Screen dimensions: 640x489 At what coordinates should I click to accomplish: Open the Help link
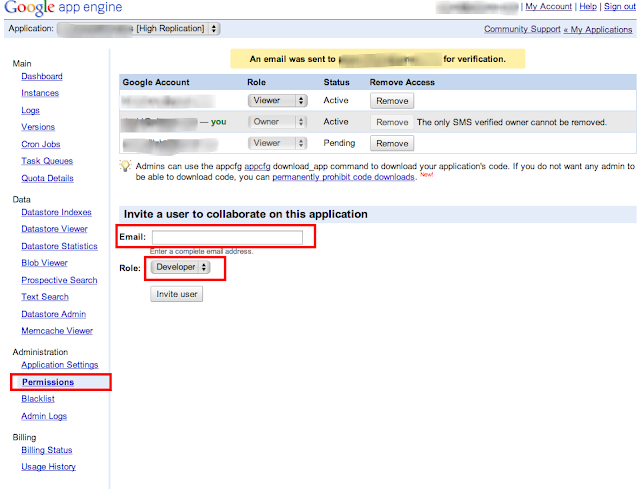[588, 7]
